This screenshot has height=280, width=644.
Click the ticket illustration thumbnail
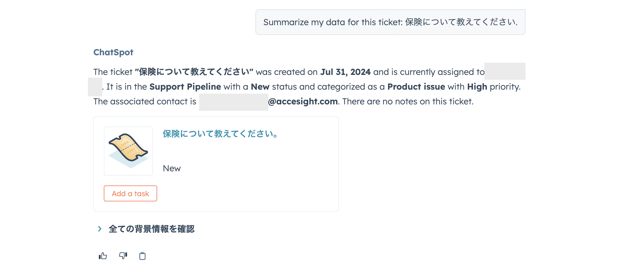coord(128,151)
